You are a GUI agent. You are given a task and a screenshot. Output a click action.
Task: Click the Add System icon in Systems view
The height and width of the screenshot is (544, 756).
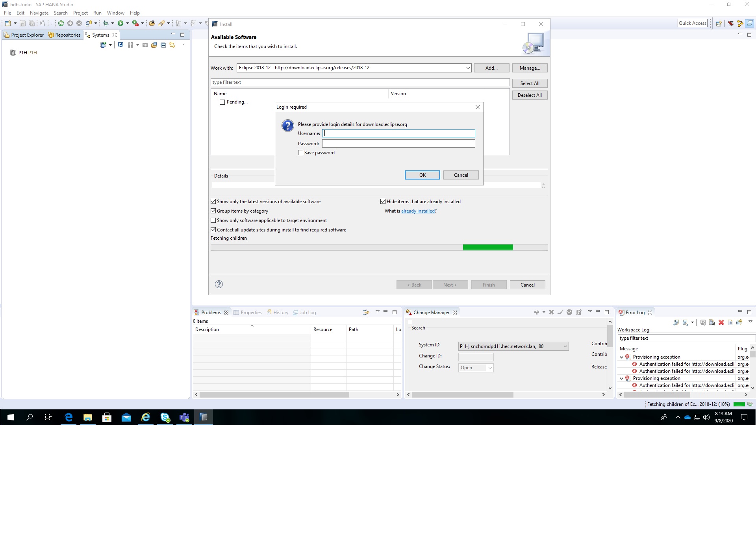[103, 45]
